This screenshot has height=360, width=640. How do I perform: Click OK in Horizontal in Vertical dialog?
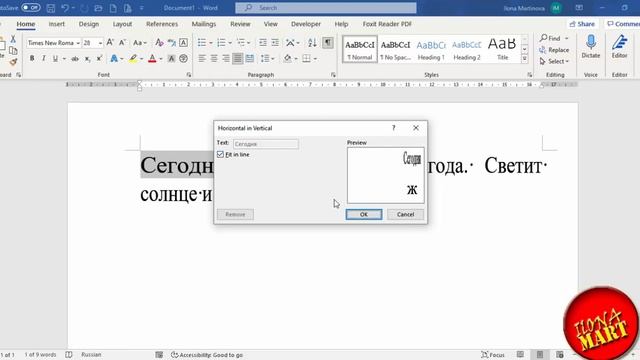[x=364, y=214]
